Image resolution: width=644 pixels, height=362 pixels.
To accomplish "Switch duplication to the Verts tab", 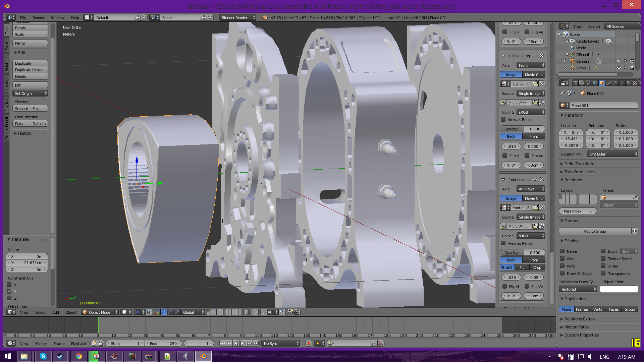I will point(598,309).
